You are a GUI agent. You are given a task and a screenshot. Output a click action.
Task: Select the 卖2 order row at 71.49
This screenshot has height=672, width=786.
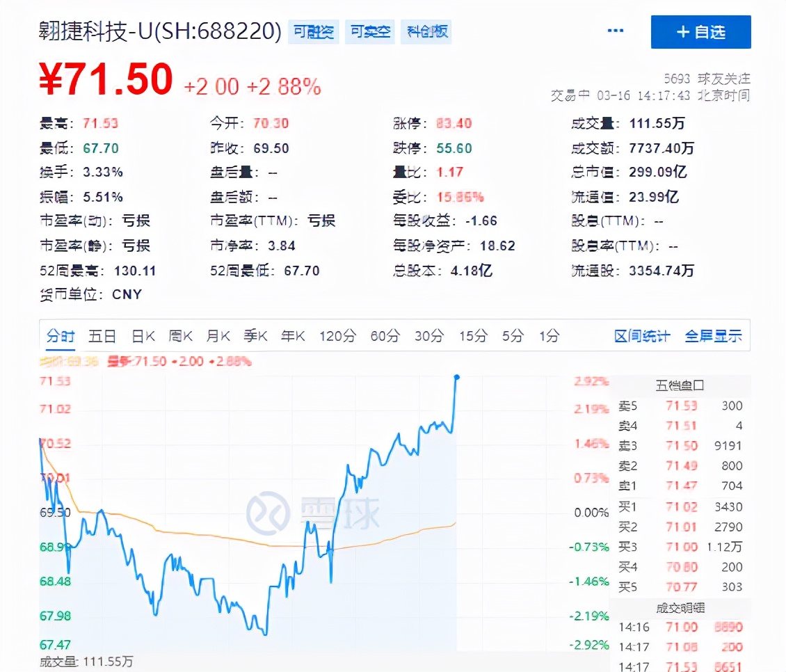(680, 466)
